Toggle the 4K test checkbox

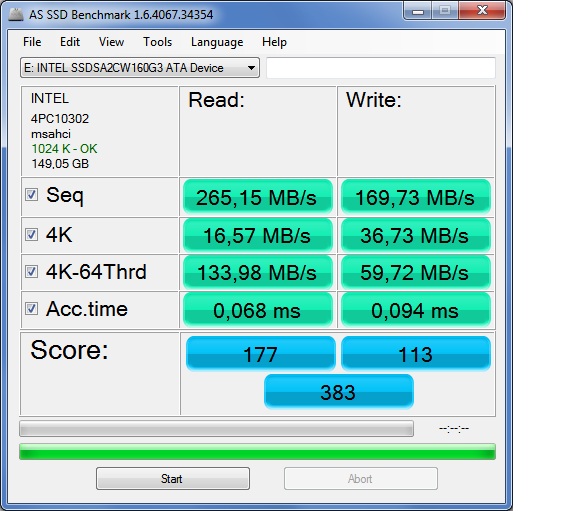tap(31, 234)
